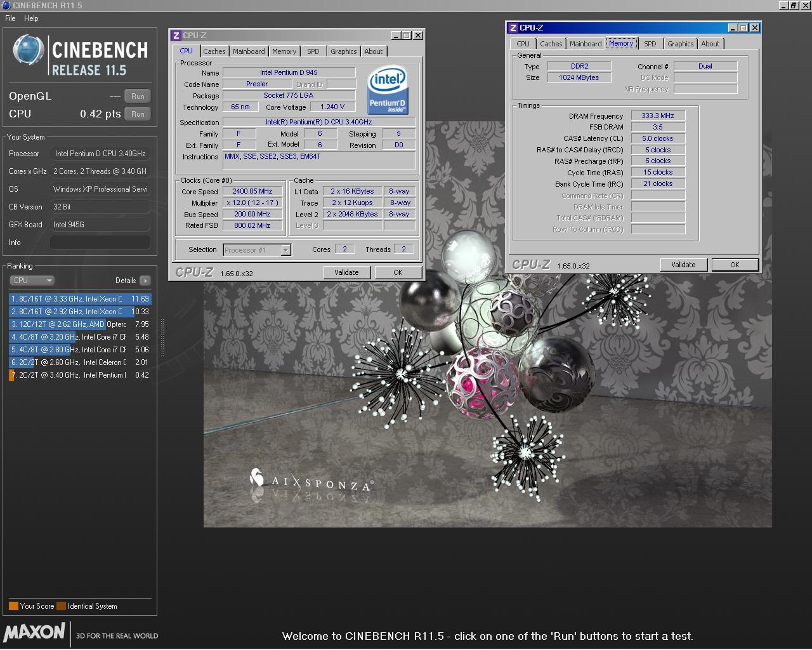Click OK in the CPU window
812x650 pixels.
[x=398, y=272]
